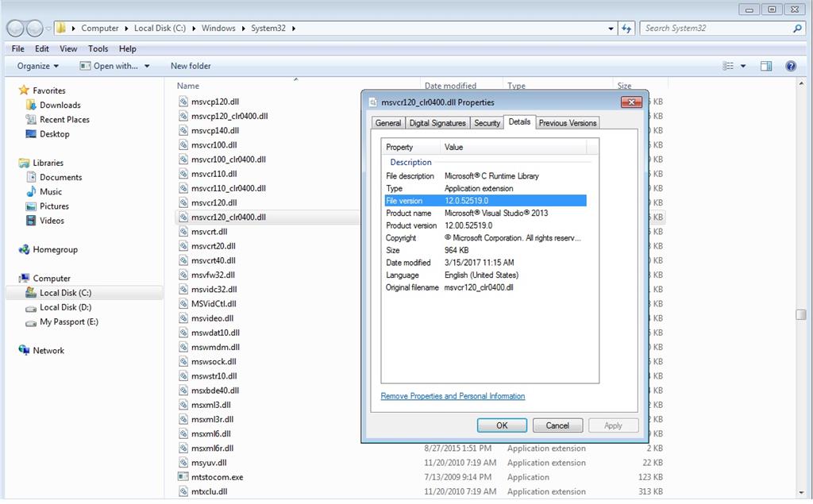
Task: Open Downloads in Favorites
Action: point(60,105)
